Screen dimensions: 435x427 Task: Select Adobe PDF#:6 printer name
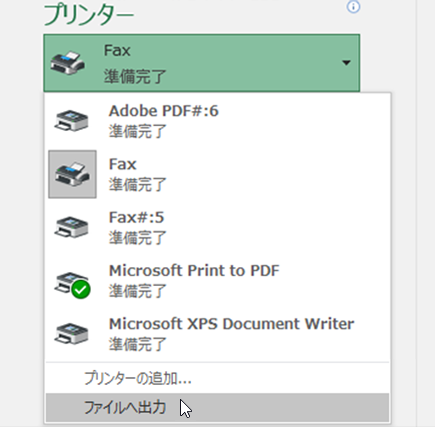click(x=163, y=111)
